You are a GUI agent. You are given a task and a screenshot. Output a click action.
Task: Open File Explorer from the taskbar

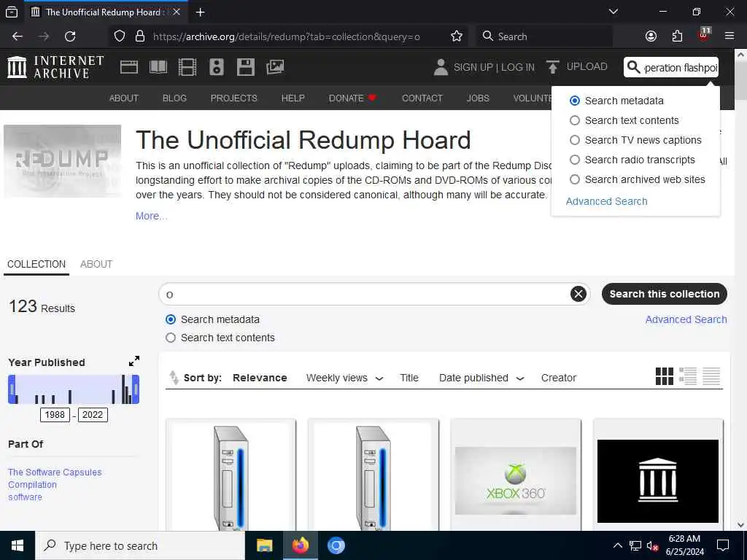click(x=264, y=545)
